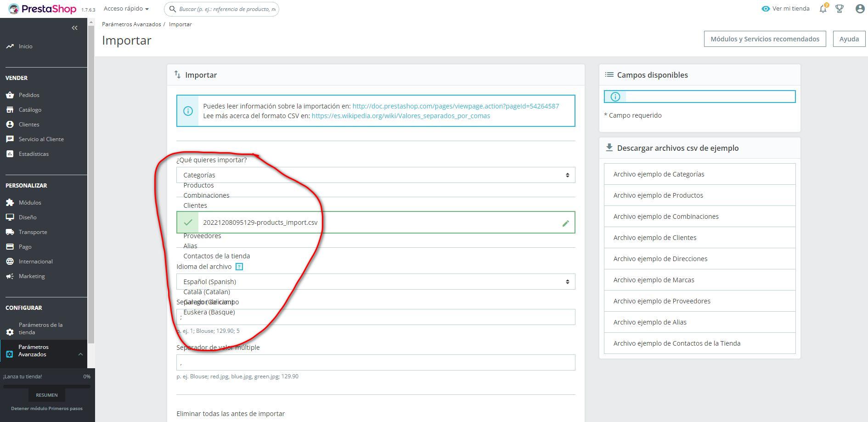Click the Internacional globe icon
The width and height of the screenshot is (868, 422).
coord(10,262)
